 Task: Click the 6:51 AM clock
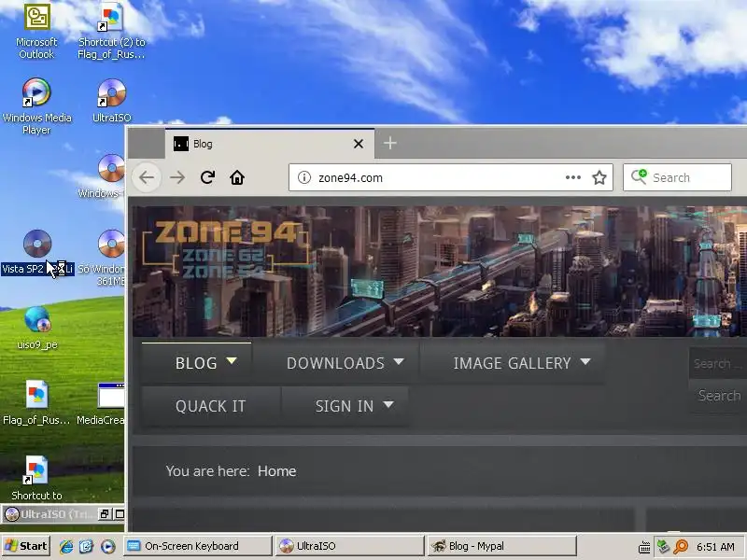[x=715, y=547]
